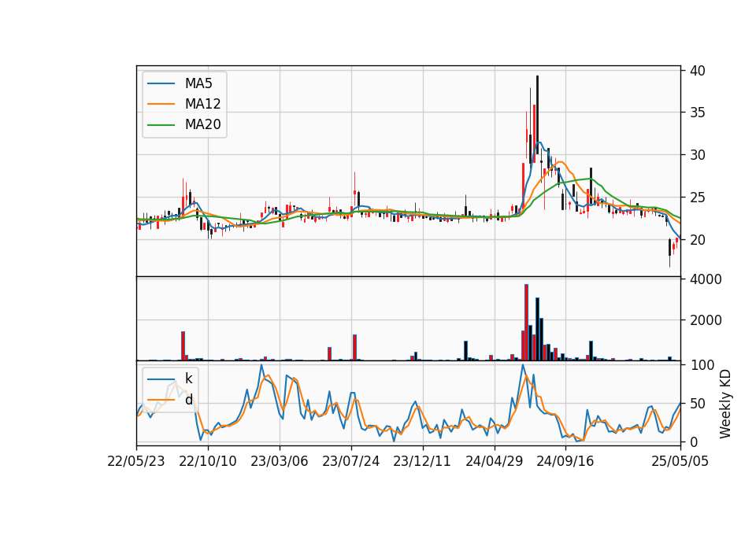Click the 35 price axis tick label

697,113
